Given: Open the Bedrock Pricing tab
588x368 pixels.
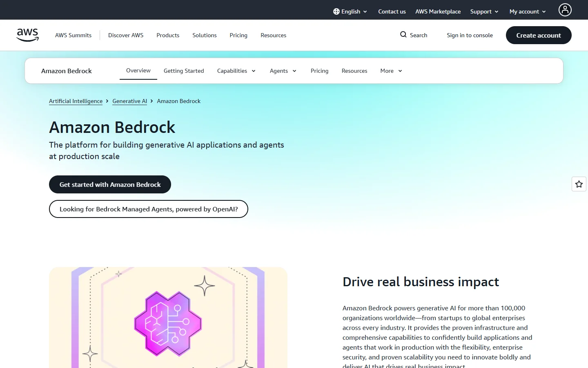Looking at the screenshot, I should [x=319, y=71].
